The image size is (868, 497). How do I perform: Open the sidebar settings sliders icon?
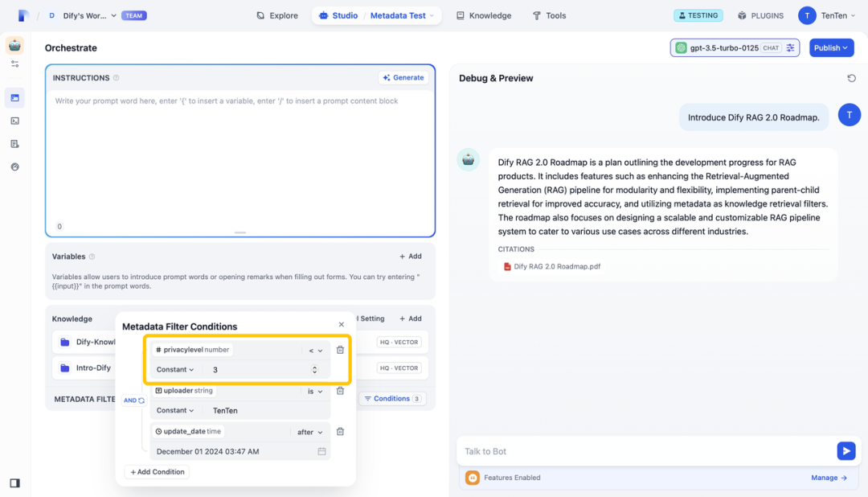(15, 64)
